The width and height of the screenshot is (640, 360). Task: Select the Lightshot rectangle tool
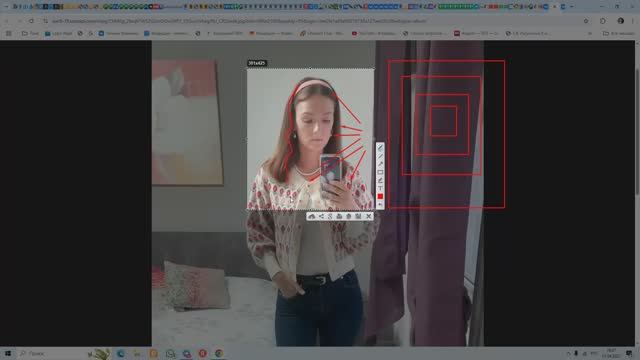click(x=380, y=172)
